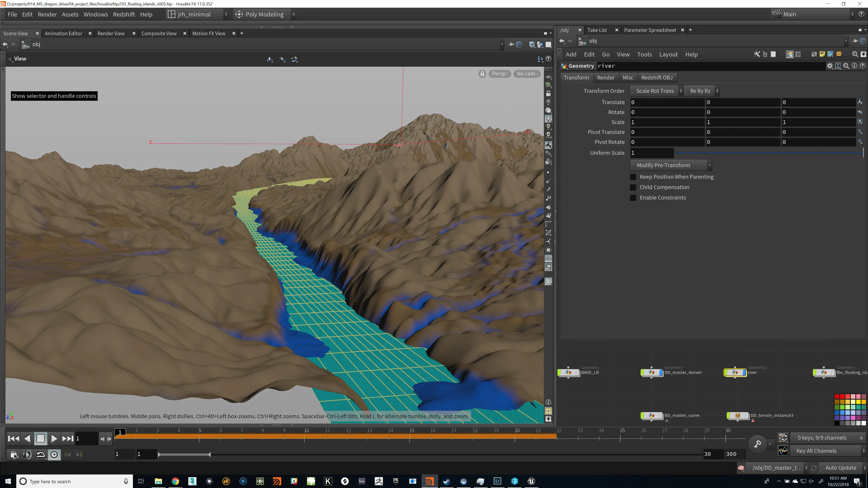
Task: Click the network editor find magnifier icon
Action: point(855,54)
